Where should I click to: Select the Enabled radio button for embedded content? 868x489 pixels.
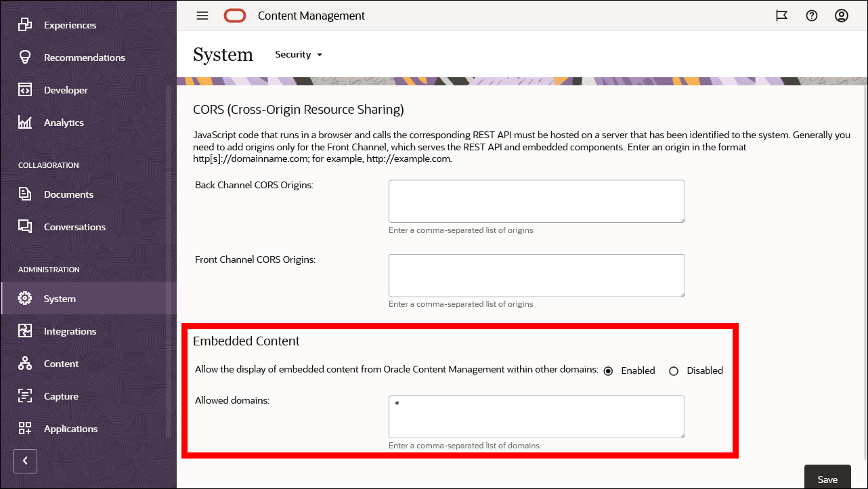(608, 370)
